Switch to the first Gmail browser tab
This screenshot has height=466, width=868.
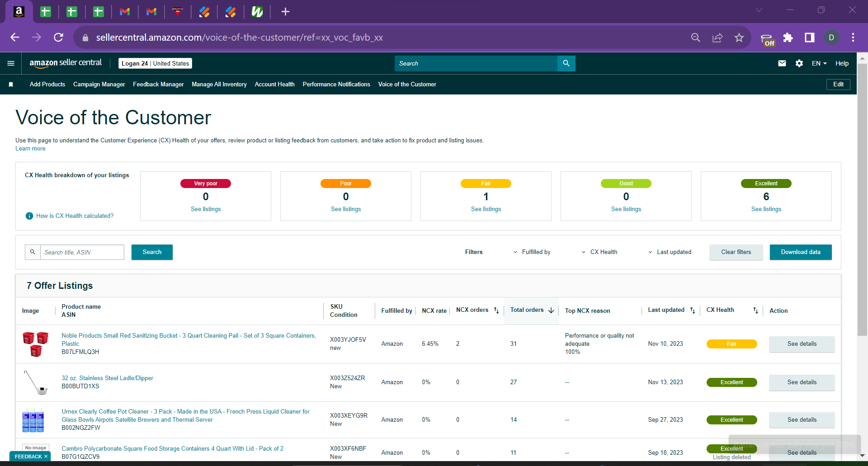(125, 12)
